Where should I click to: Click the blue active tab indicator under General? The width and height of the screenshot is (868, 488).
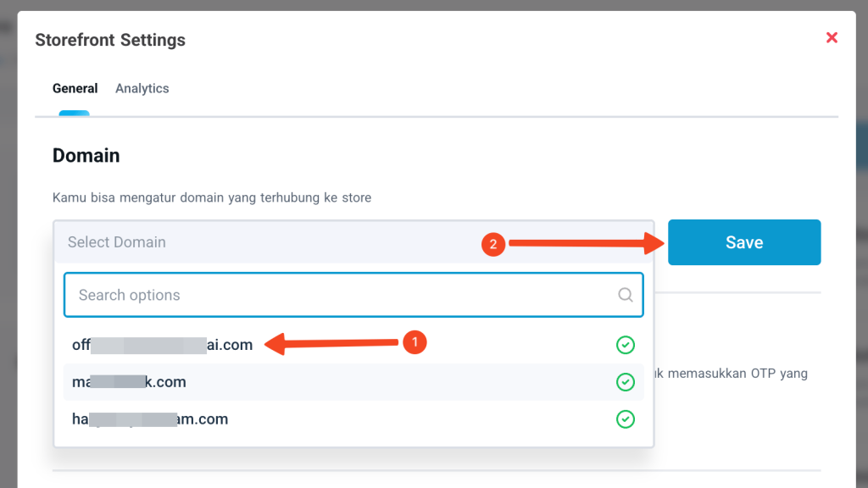click(75, 109)
